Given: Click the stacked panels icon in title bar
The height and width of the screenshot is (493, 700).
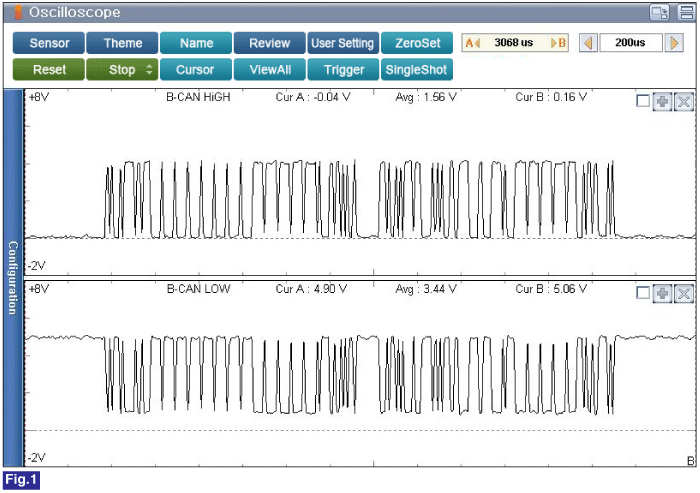Looking at the screenshot, I should pyautogui.click(x=686, y=12).
